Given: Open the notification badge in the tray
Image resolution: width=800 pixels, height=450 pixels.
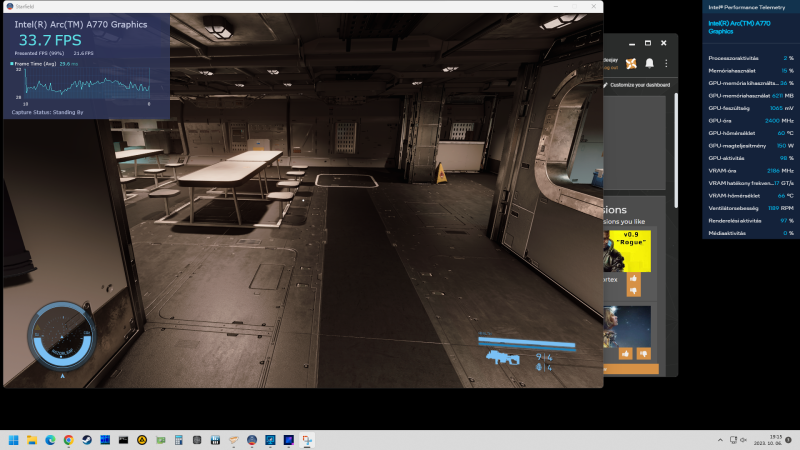Looking at the screenshot, I should click(x=788, y=440).
